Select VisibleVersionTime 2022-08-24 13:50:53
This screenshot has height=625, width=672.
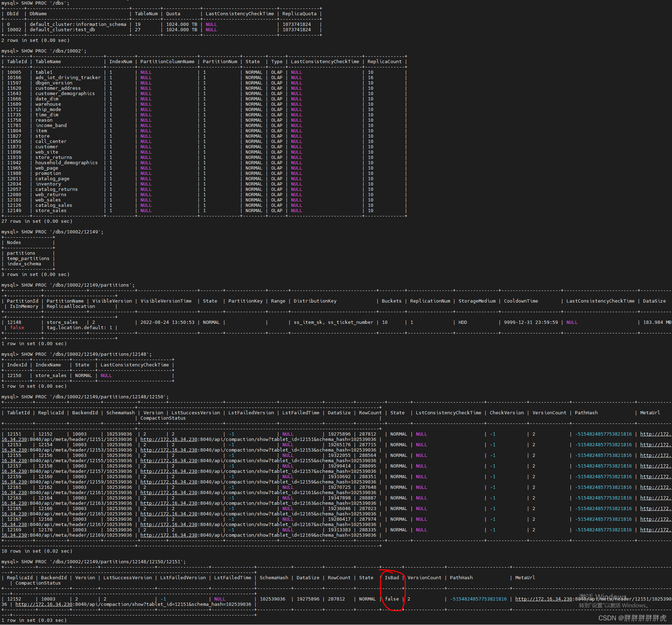click(x=167, y=322)
